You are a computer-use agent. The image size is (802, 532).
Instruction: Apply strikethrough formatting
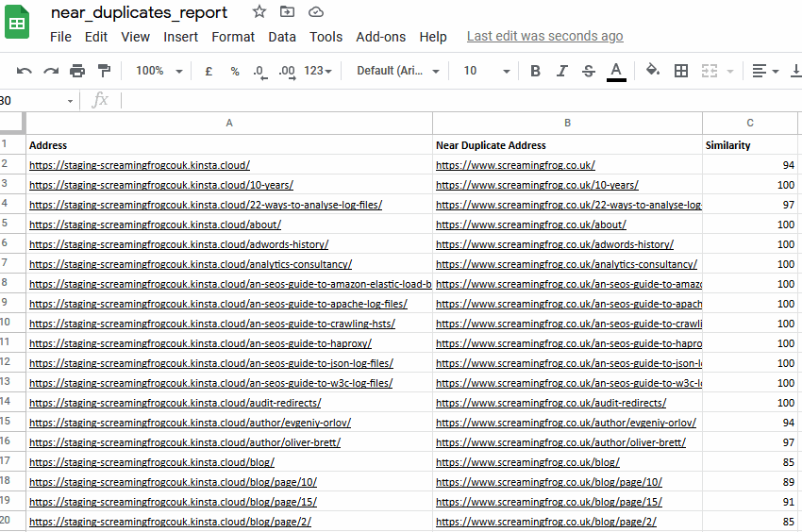tap(589, 71)
